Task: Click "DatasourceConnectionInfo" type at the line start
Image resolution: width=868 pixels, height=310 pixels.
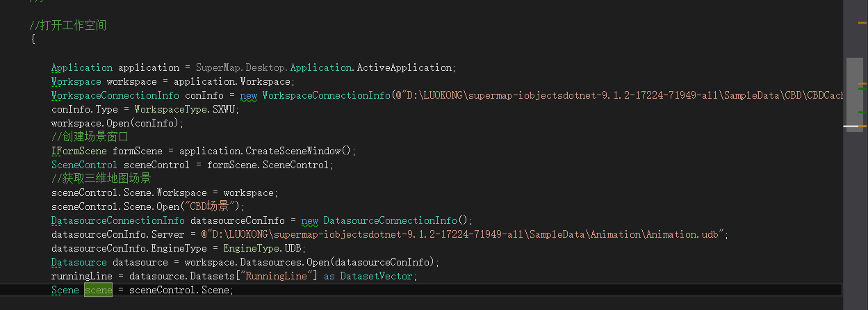Action: (x=117, y=220)
